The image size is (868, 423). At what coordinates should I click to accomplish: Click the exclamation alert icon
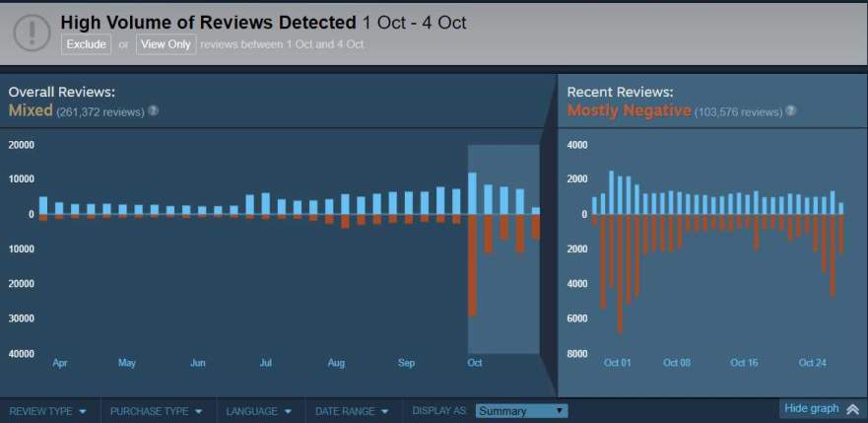coord(32,32)
